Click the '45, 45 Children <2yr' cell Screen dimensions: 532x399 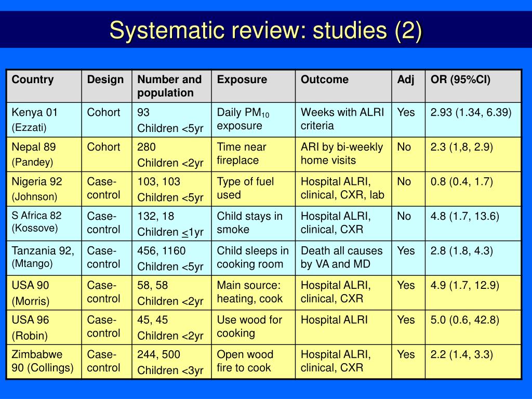[x=171, y=327]
